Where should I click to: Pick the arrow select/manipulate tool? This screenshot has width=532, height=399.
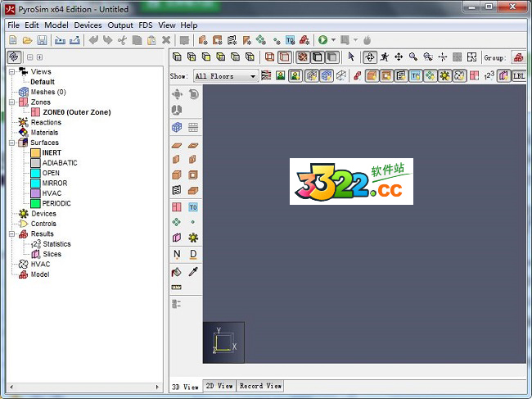(351, 57)
